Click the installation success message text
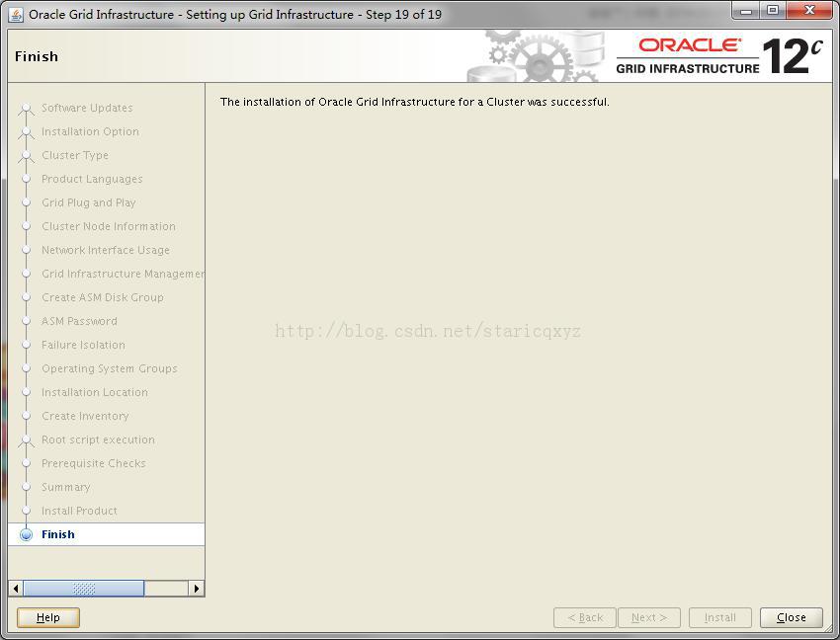Screen dimensions: 840x640 tap(415, 102)
